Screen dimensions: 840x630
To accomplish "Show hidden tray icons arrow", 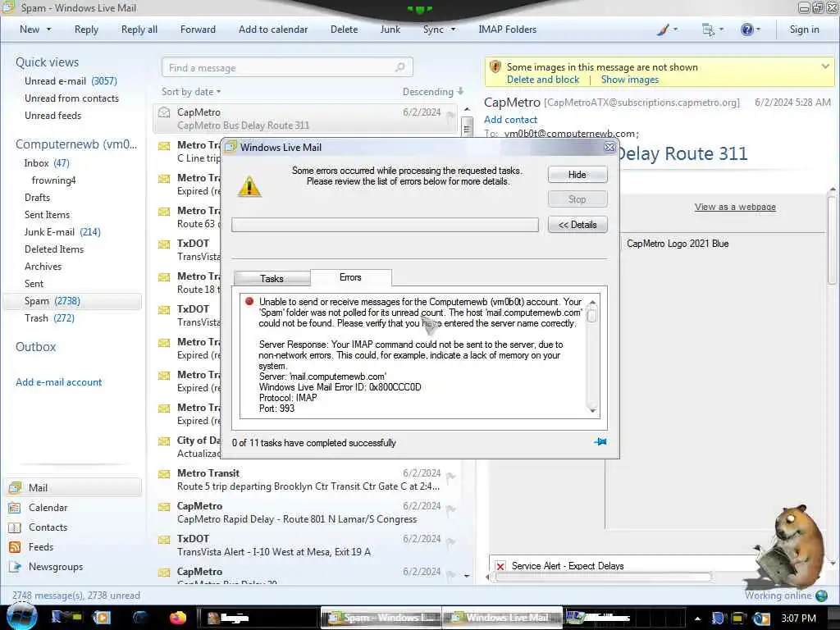I will [697, 619].
